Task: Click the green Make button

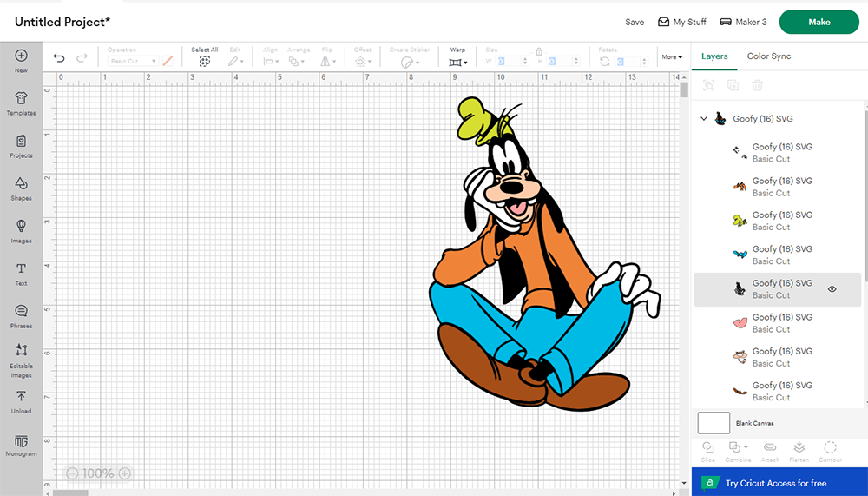Action: coord(819,22)
